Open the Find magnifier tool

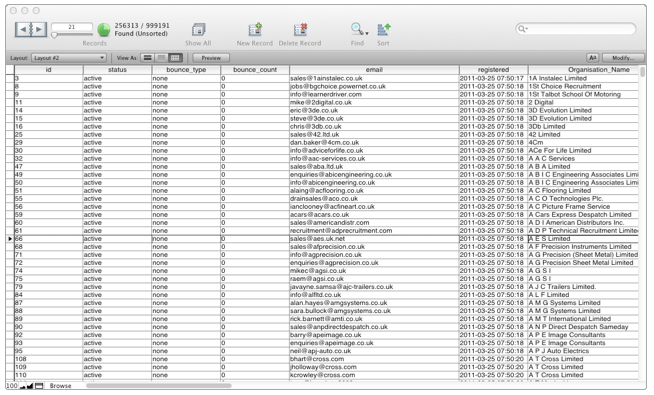[x=356, y=29]
